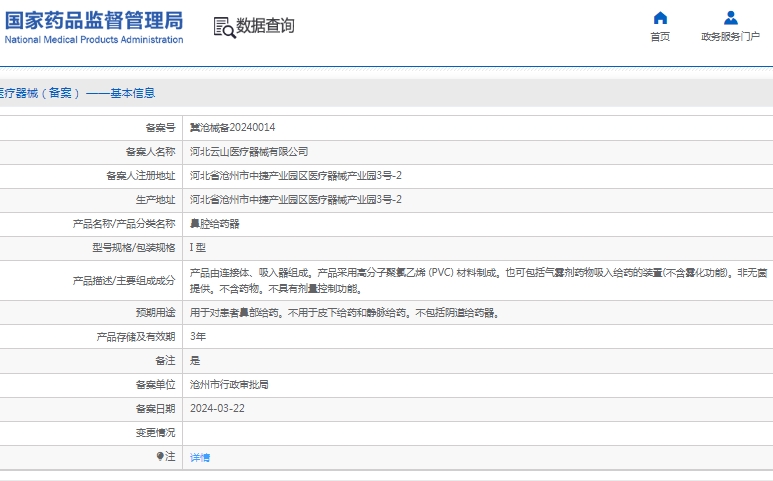
Task: Click the 备案号 label
Action: click(160, 128)
